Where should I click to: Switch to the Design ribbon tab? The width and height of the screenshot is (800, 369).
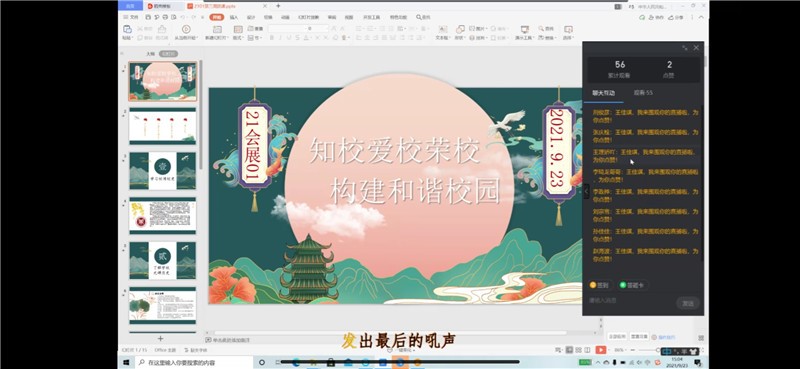coord(251,17)
